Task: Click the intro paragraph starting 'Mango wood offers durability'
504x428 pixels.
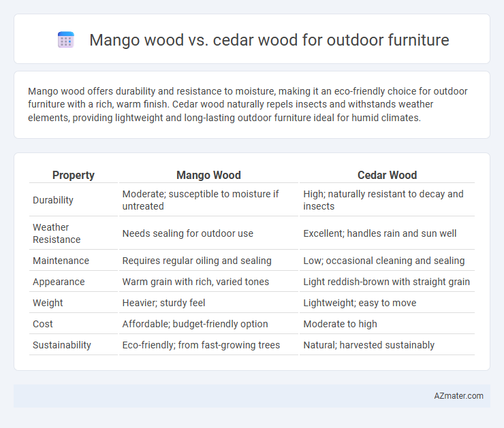Action: 247,105
